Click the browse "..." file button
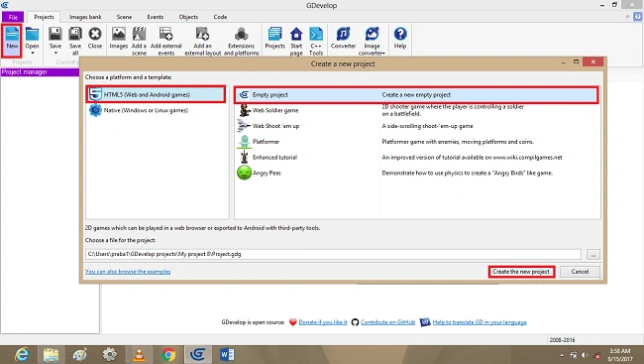 tap(593, 255)
